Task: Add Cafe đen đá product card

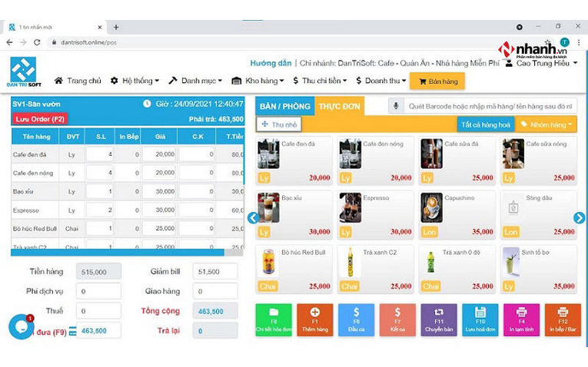Action: point(294,160)
